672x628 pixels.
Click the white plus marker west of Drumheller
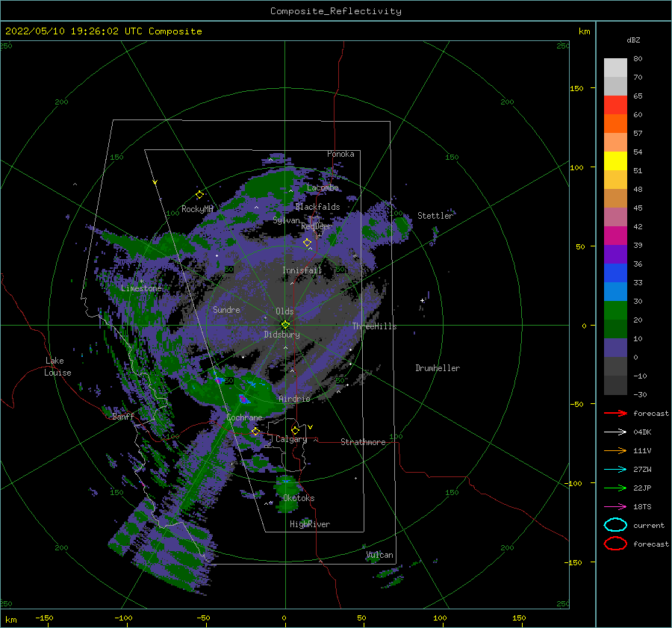(422, 300)
